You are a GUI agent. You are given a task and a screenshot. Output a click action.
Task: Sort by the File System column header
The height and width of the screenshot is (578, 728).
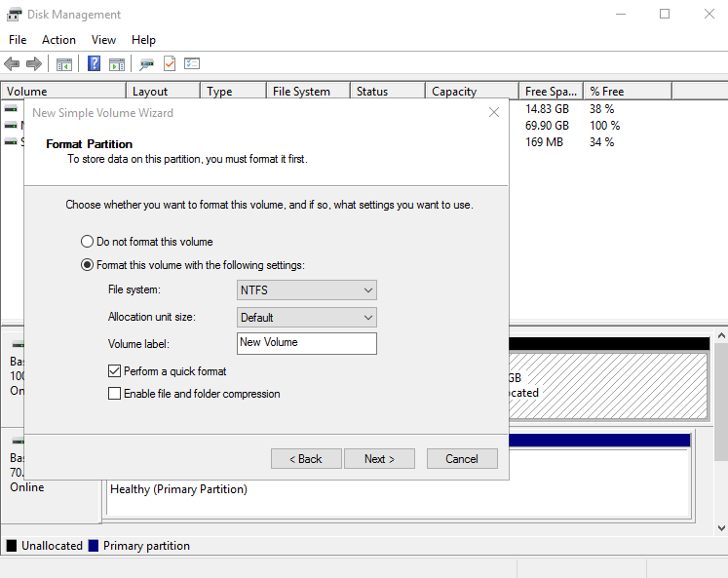(x=308, y=91)
